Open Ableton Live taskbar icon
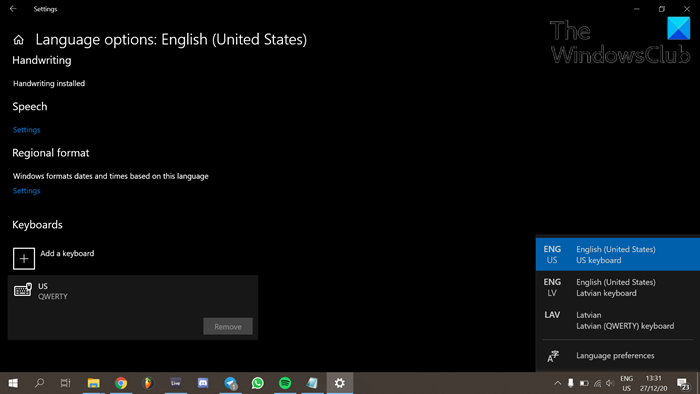 175,383
